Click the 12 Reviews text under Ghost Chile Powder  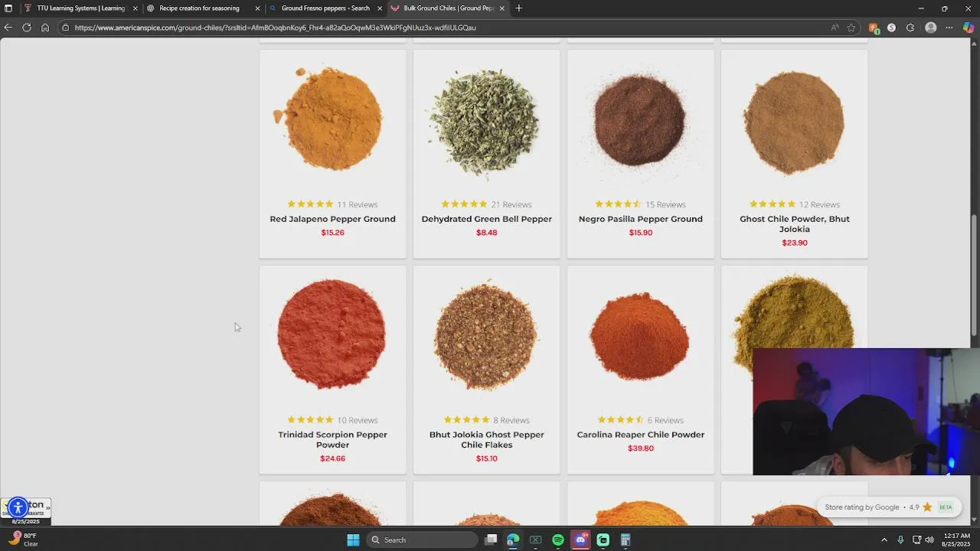[x=819, y=204]
